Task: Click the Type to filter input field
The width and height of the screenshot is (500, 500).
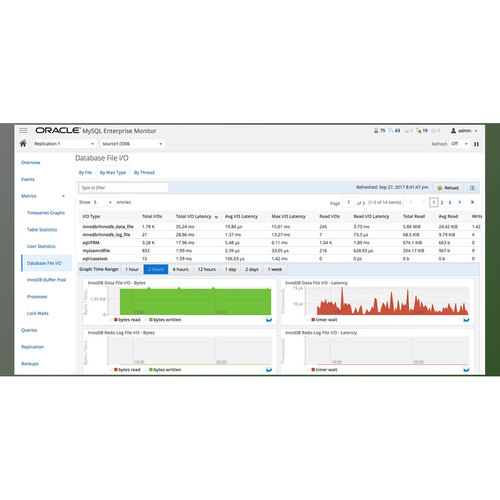Action: click(x=123, y=188)
